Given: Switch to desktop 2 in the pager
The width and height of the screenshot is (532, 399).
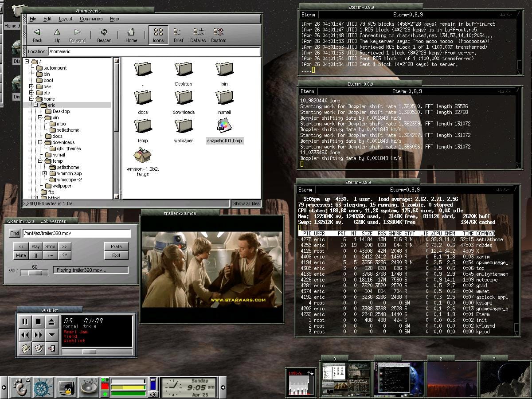Looking at the screenshot, I should (x=453, y=378).
